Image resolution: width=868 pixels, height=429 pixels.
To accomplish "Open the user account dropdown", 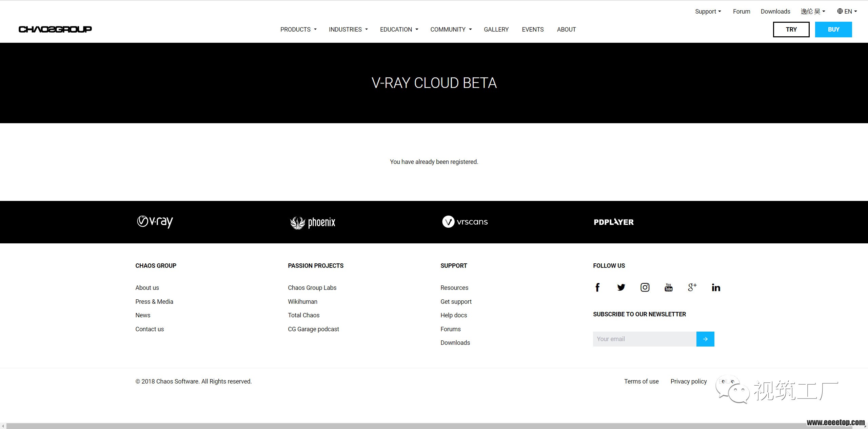I will (813, 12).
